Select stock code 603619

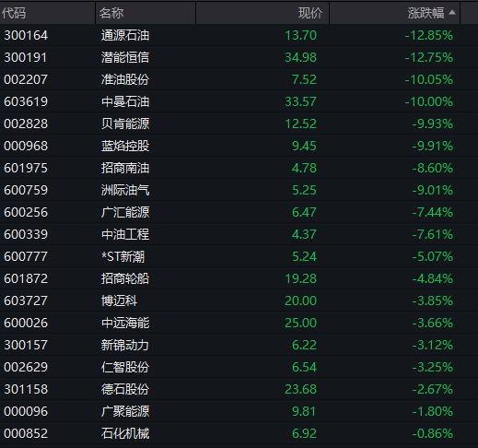tap(26, 101)
